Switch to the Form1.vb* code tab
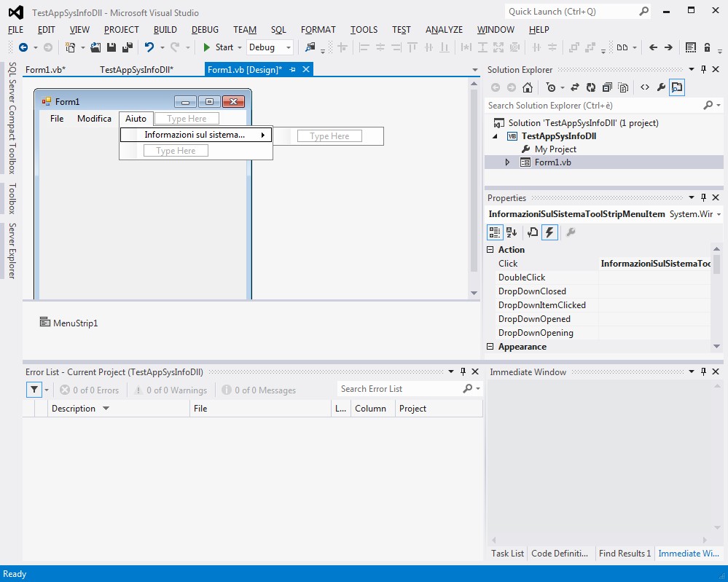728x582 pixels. point(45,70)
